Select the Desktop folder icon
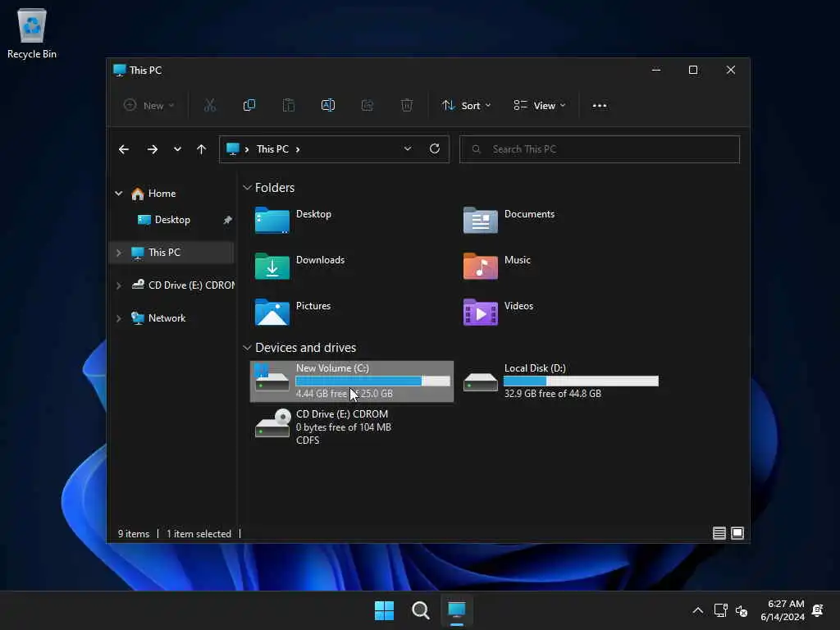840x630 pixels. 272,220
